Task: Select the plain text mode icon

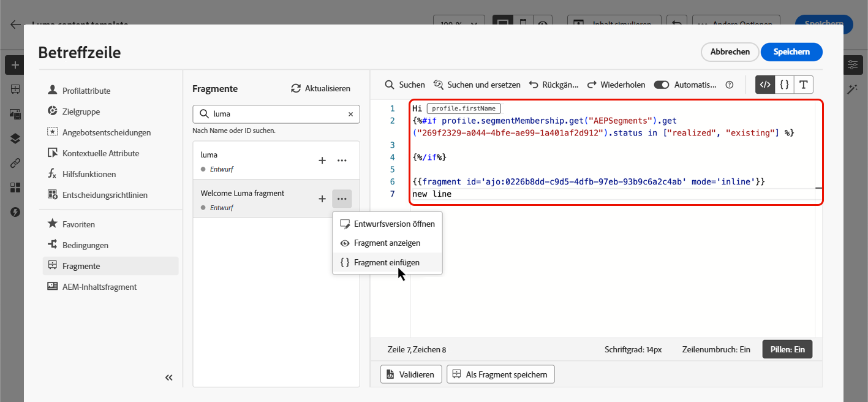Action: tap(803, 85)
